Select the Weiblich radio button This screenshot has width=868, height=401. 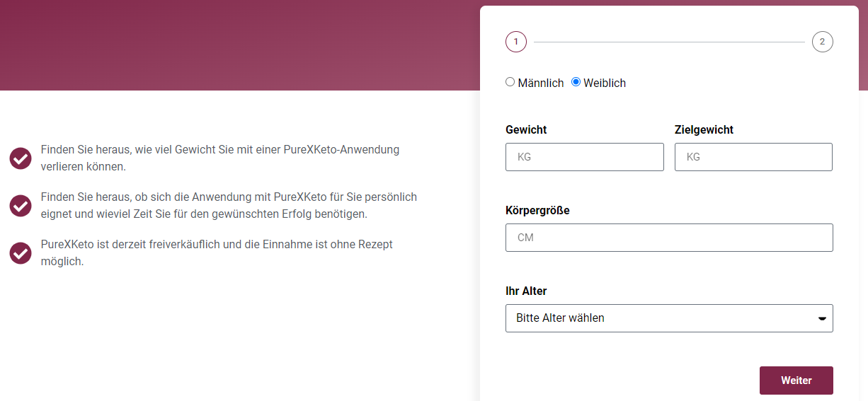pos(576,82)
